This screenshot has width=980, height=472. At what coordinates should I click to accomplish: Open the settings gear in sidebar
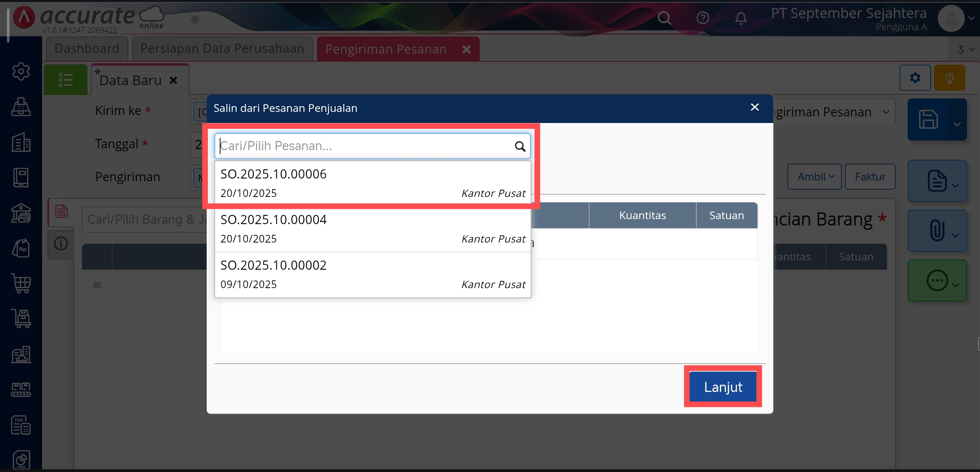click(x=21, y=71)
